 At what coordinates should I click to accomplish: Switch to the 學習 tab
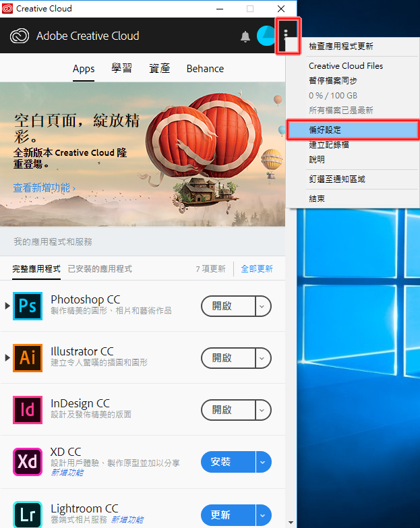tap(121, 68)
